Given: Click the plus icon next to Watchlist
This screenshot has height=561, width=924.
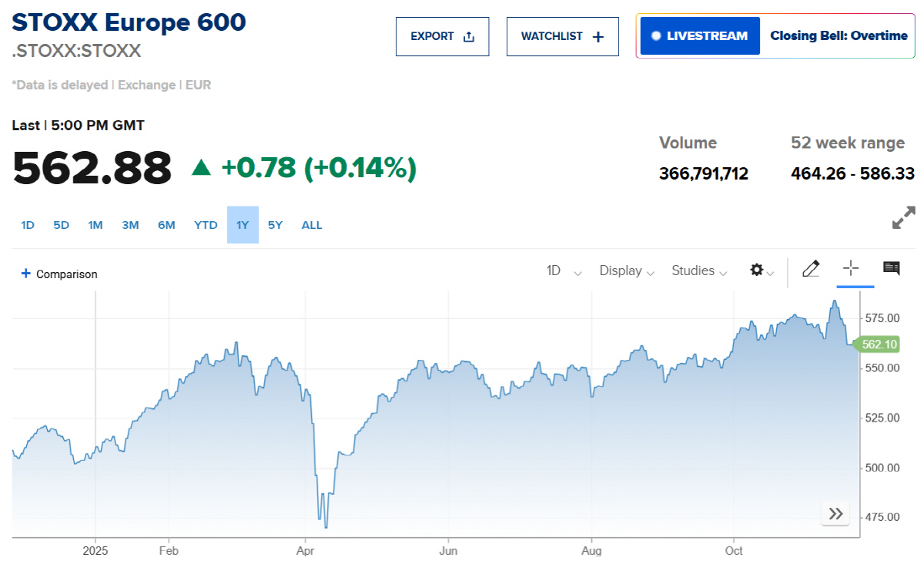Looking at the screenshot, I should pyautogui.click(x=597, y=35).
